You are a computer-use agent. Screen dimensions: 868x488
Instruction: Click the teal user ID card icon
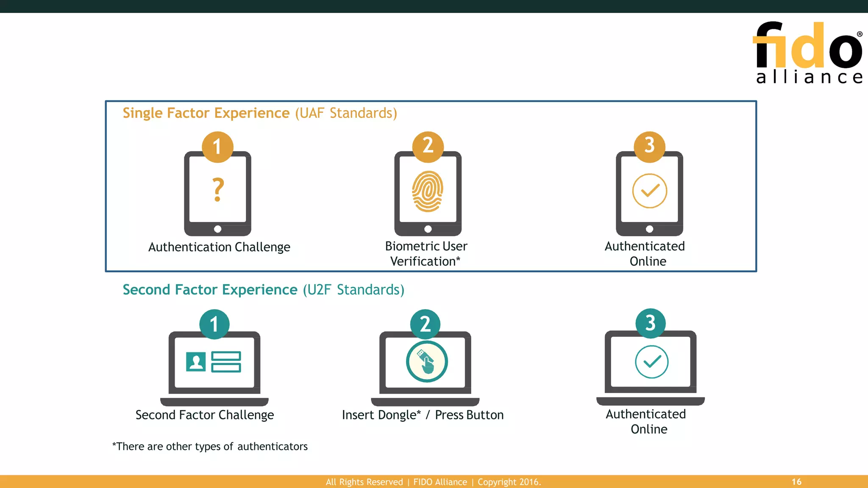tap(213, 362)
